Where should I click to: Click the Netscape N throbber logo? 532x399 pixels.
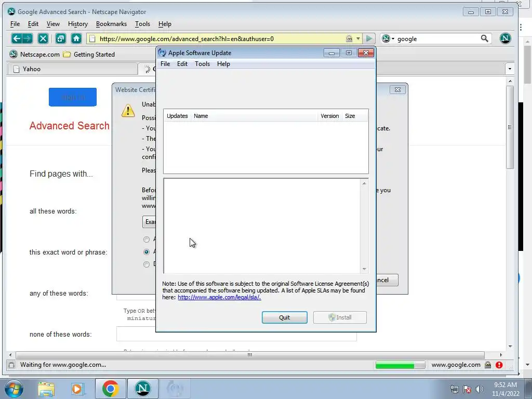point(505,38)
